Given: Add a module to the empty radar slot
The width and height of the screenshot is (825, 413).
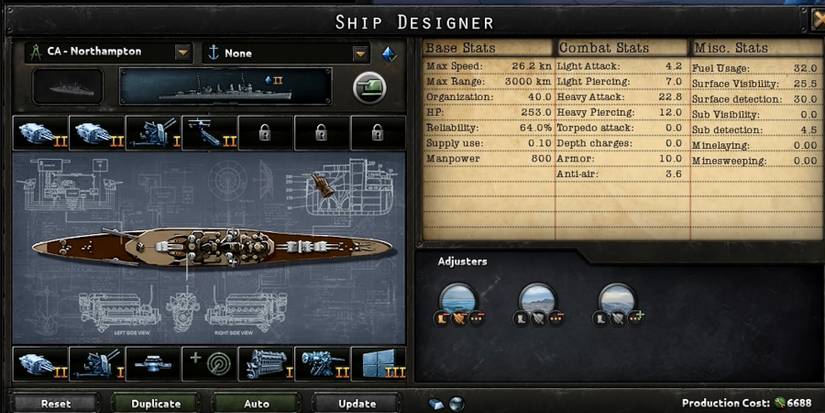Looking at the screenshot, I should [x=209, y=364].
